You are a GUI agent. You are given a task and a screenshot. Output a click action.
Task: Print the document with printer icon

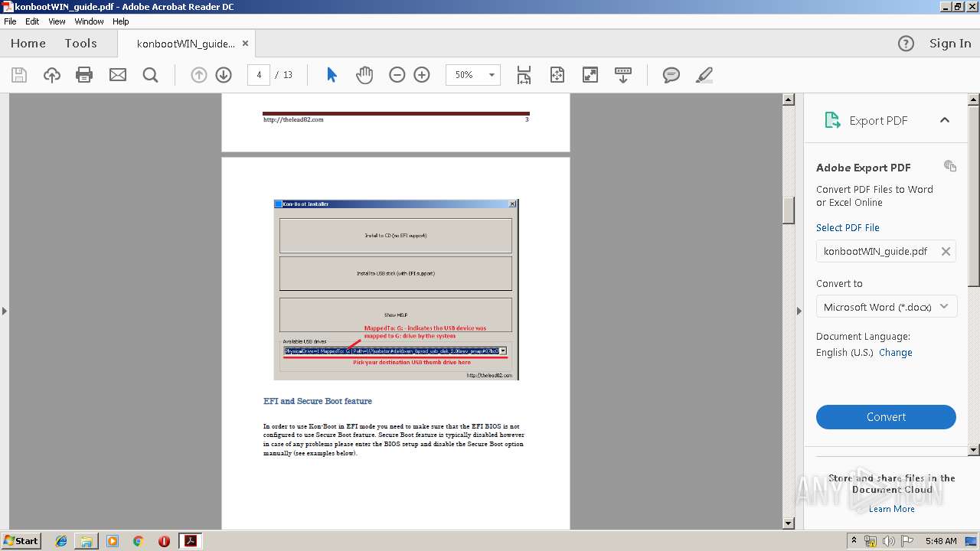pos(84,75)
